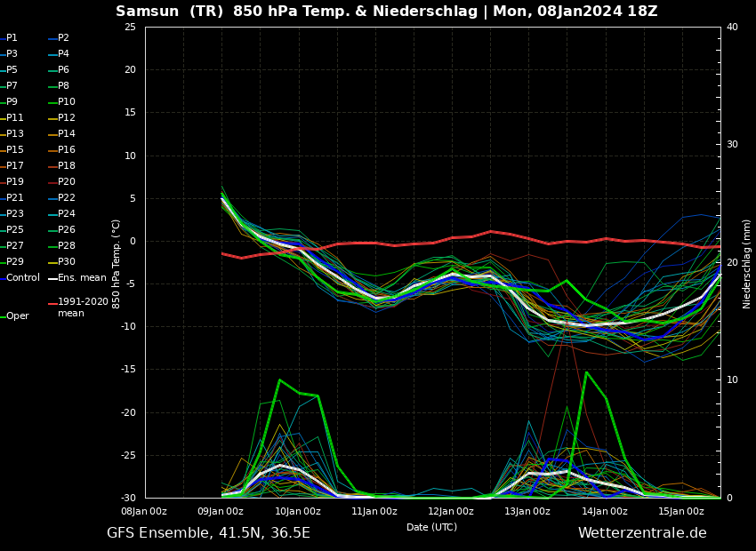Select the 13Jan 00z tick label
Image resolution: width=756 pixels, height=551 pixels.
[527, 511]
